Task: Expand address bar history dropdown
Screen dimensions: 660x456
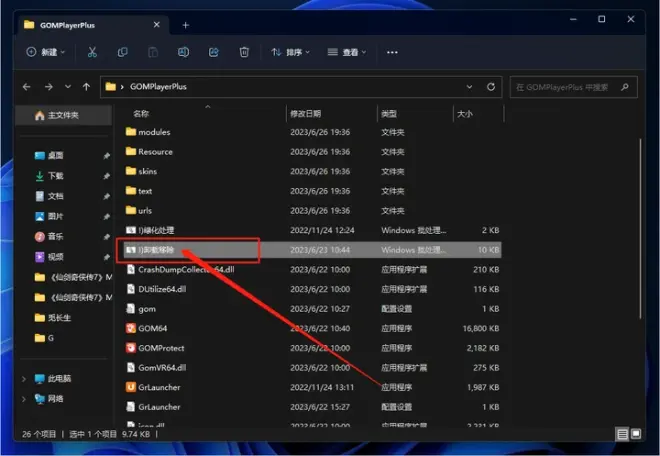Action: tap(469, 87)
